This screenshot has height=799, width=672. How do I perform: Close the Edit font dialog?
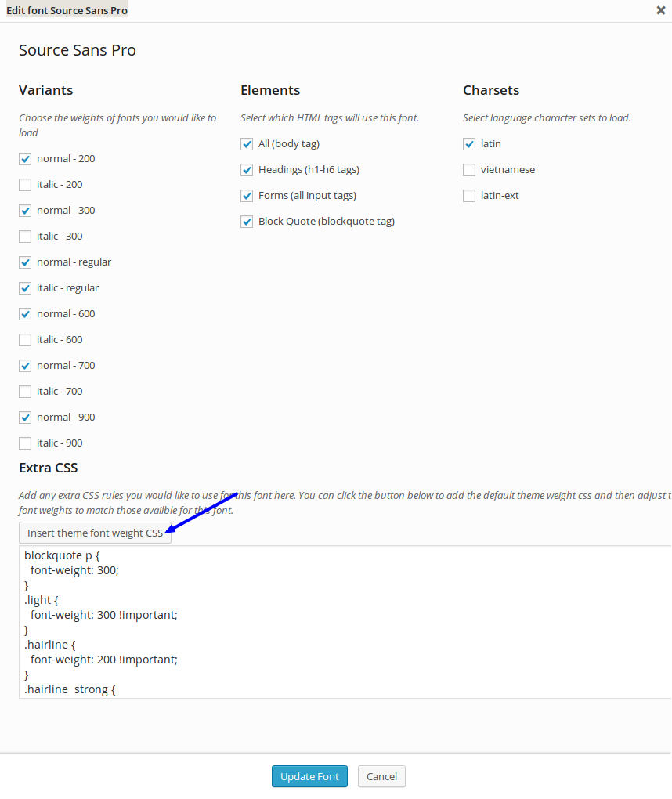coord(661,10)
